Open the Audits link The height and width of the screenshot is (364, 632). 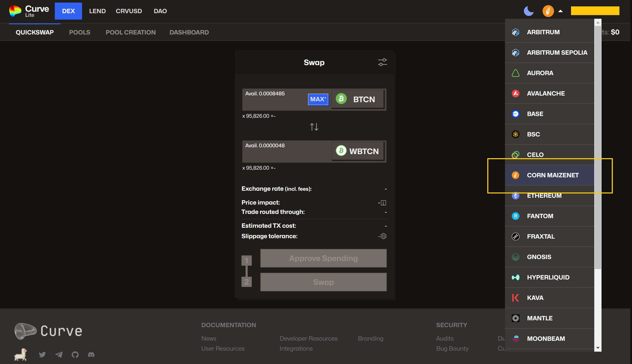[x=444, y=338]
